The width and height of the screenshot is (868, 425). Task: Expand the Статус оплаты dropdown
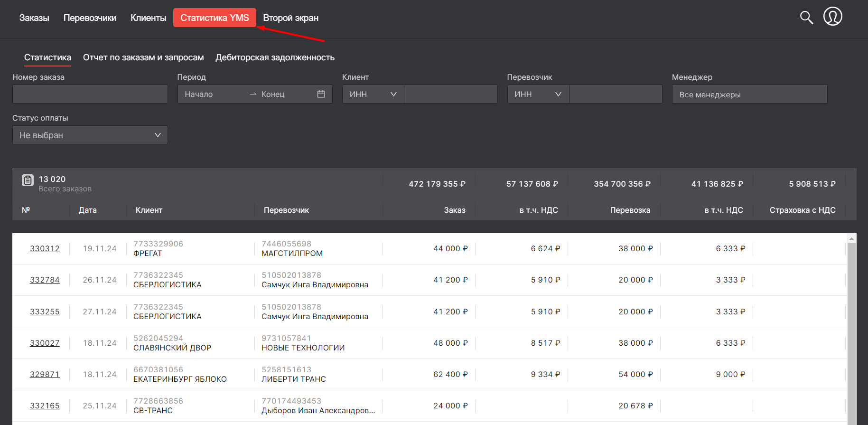point(90,135)
